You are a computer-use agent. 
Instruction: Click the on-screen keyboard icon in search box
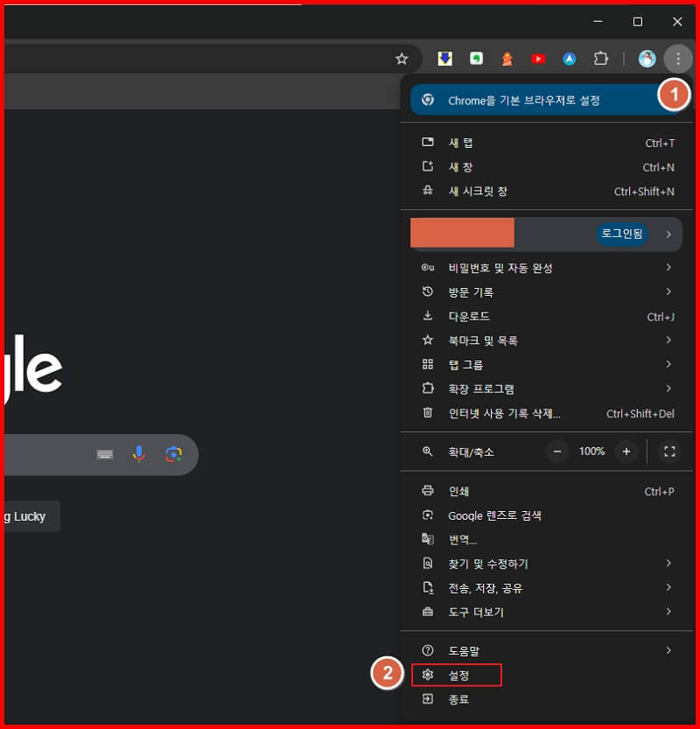105,454
